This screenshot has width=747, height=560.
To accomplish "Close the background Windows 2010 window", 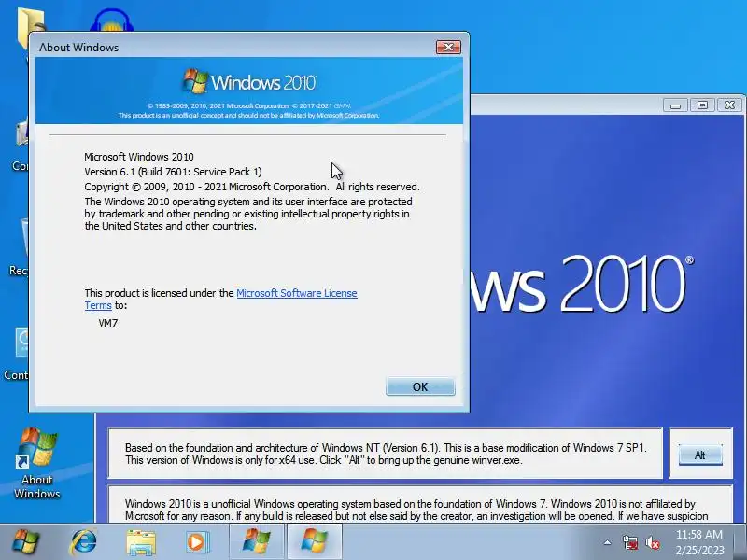I will click(729, 105).
